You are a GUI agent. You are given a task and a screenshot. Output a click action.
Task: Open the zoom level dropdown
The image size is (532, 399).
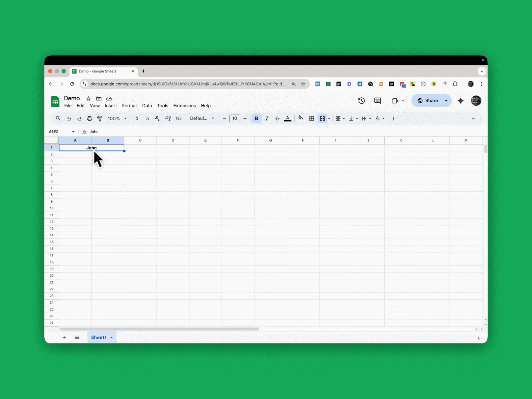click(x=117, y=118)
